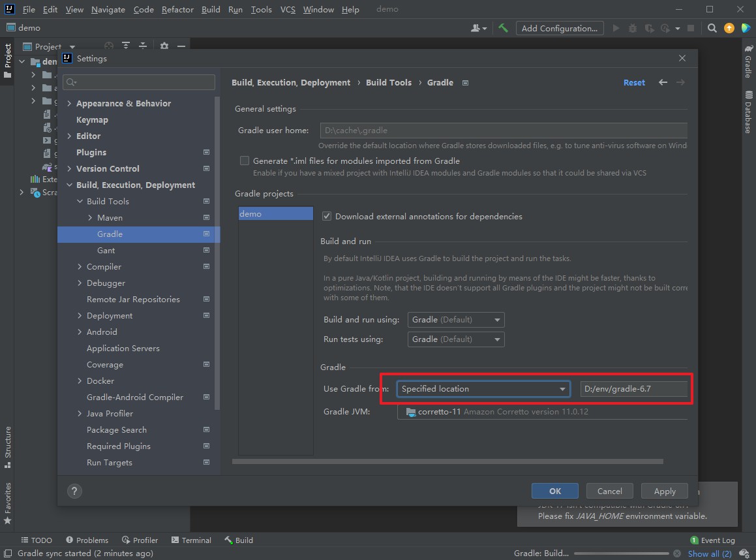The width and height of the screenshot is (756, 560).
Task: Click the Gradle user home path field
Action: pyautogui.click(x=504, y=131)
